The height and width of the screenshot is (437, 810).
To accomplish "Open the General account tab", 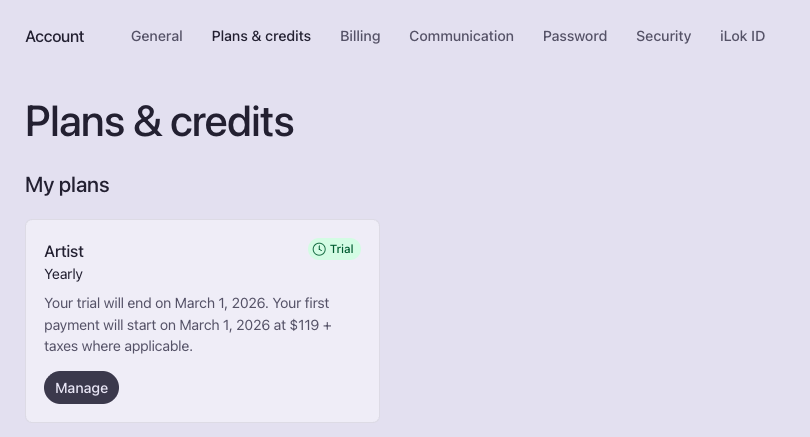I will tap(157, 36).
